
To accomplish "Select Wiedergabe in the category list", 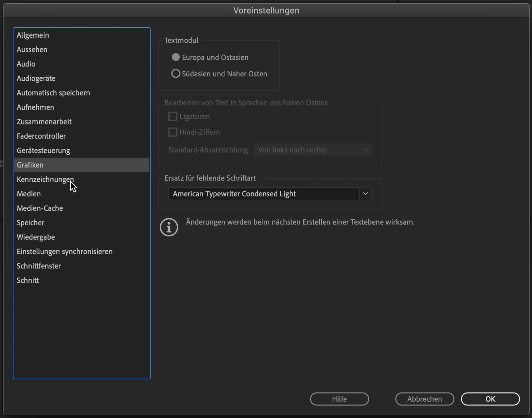I will click(36, 237).
